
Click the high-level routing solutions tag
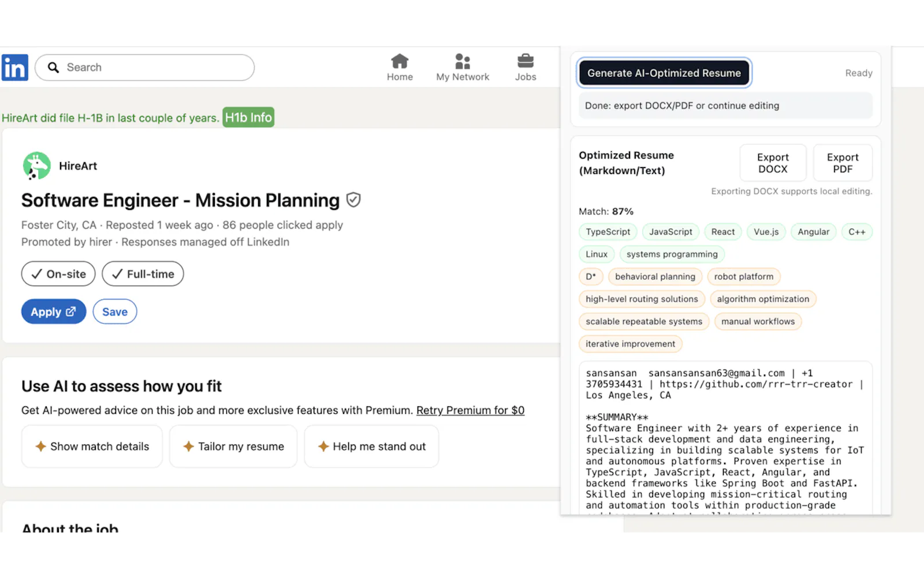pos(642,299)
